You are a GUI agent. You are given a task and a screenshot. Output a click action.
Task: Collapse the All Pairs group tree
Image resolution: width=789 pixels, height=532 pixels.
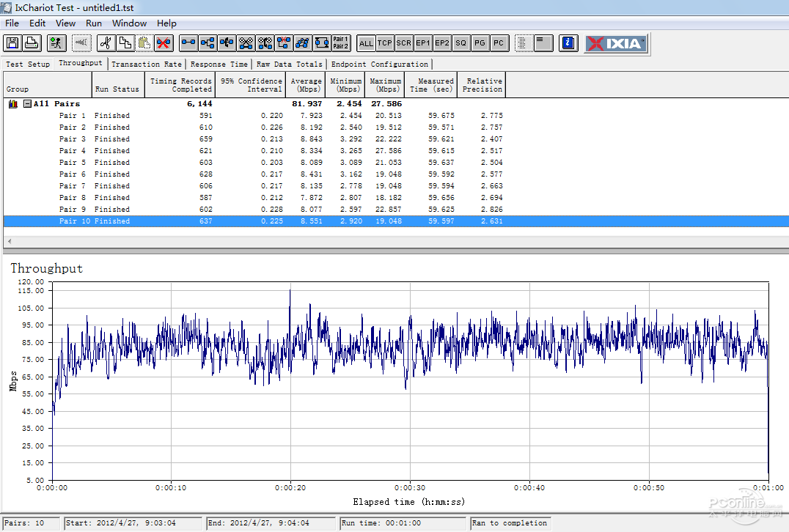tap(28, 103)
